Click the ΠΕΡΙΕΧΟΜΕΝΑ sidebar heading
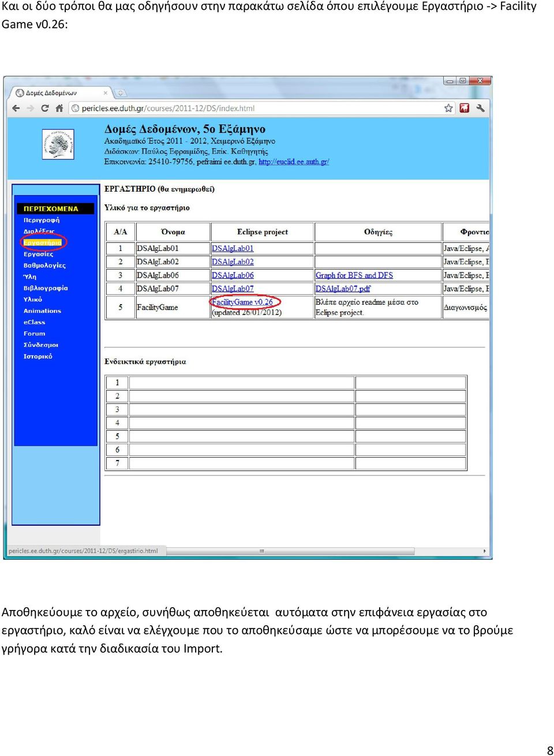The width and height of the screenshot is (554, 756). pyautogui.click(x=55, y=208)
